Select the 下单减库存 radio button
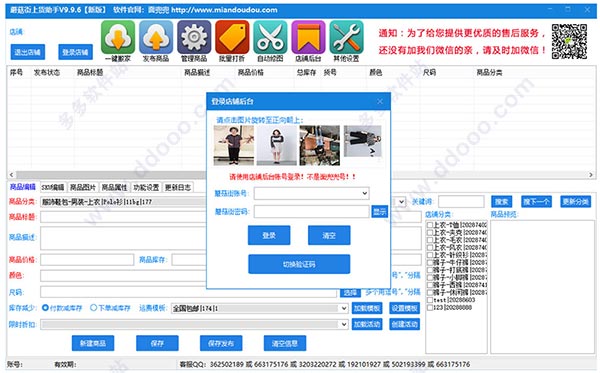The width and height of the screenshot is (600, 373). point(93,308)
